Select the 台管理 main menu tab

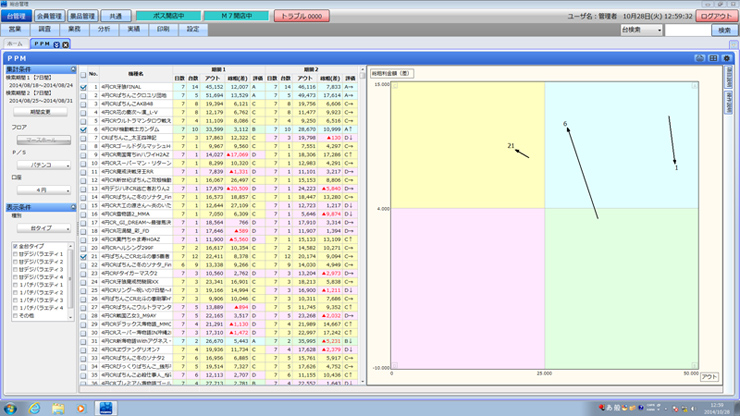pos(17,16)
